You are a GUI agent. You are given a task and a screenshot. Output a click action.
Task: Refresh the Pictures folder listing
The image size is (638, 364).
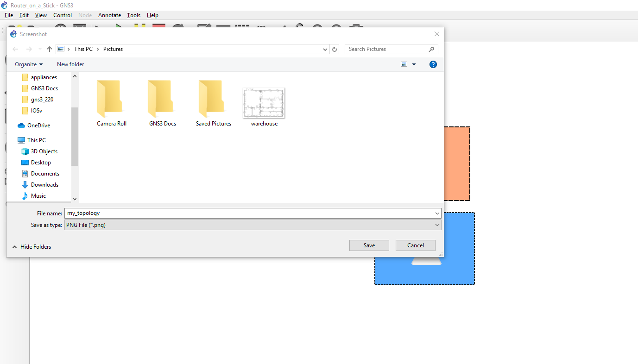335,49
